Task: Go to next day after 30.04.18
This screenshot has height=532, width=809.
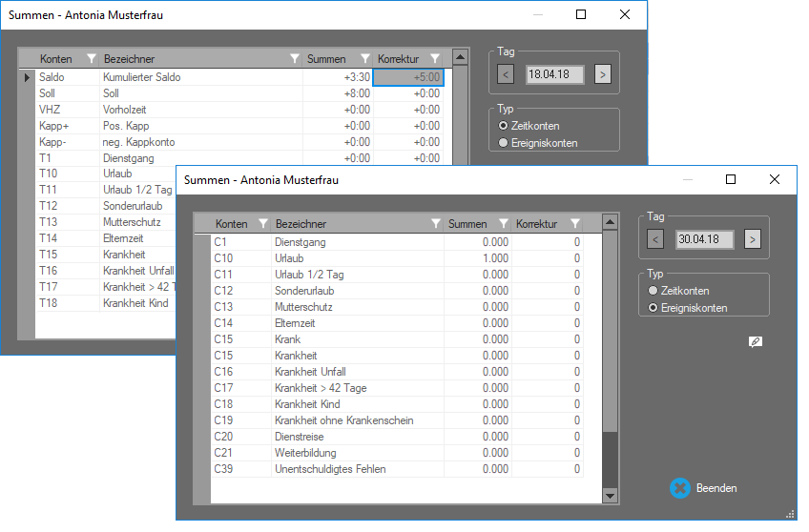Action: (753, 239)
